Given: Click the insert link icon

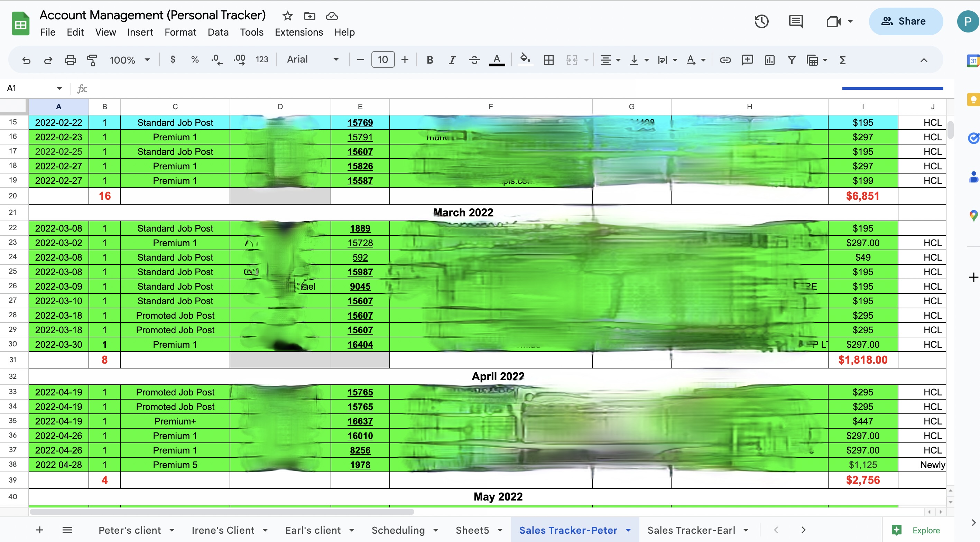Looking at the screenshot, I should [x=725, y=60].
